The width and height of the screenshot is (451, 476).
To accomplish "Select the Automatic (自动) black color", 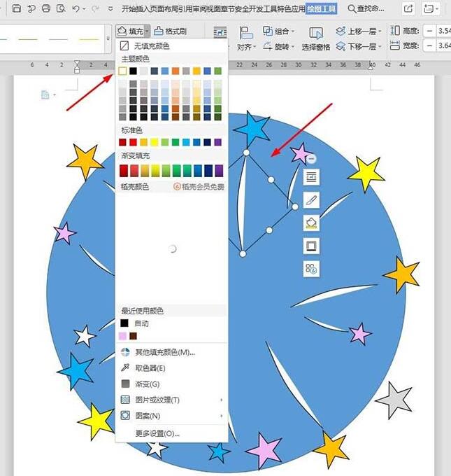I will (x=134, y=323).
